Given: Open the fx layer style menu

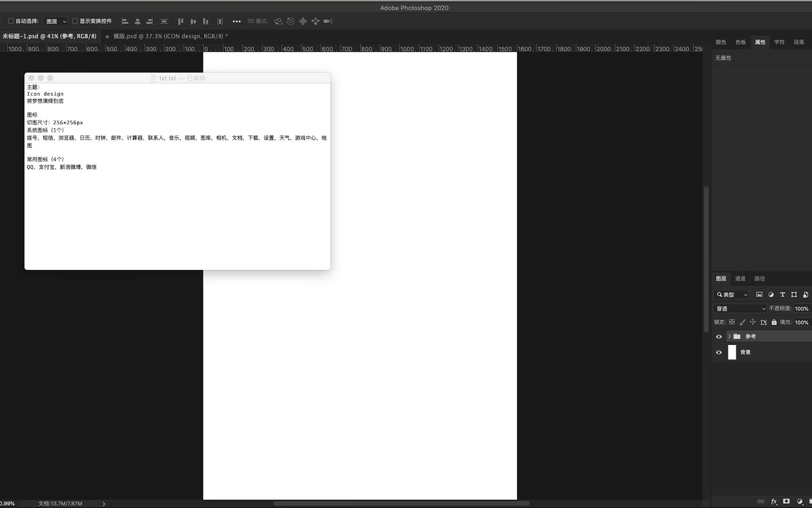Looking at the screenshot, I should tap(774, 501).
